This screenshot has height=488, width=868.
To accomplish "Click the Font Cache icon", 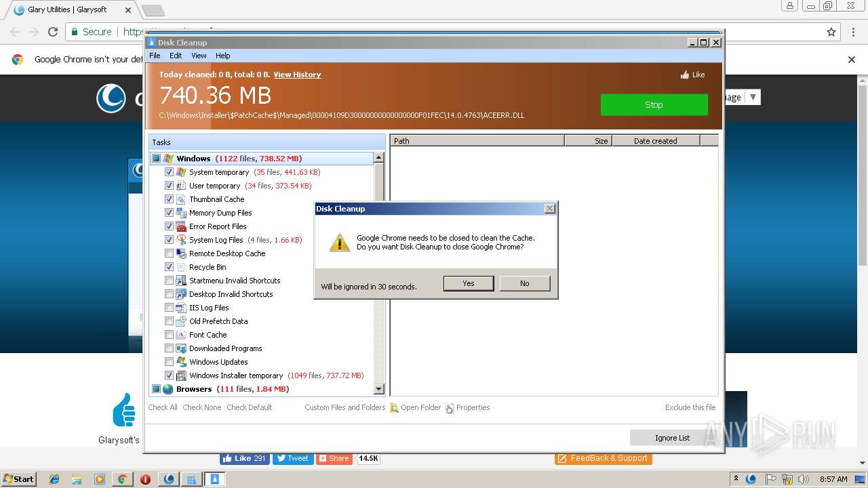I will click(x=181, y=335).
